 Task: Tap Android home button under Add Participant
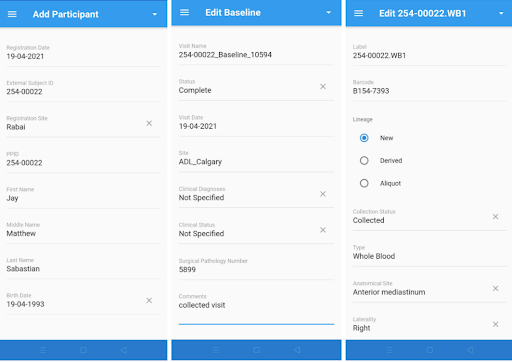click(x=83, y=350)
